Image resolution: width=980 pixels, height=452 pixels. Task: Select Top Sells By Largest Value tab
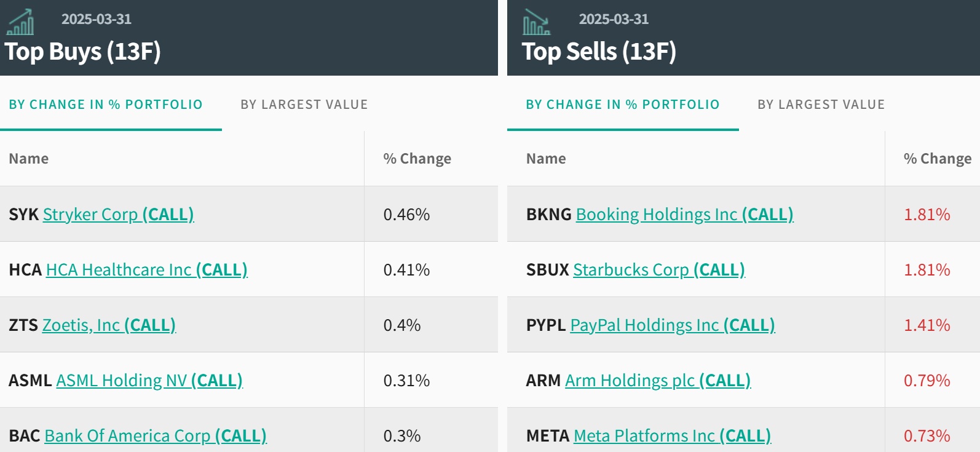tap(821, 105)
